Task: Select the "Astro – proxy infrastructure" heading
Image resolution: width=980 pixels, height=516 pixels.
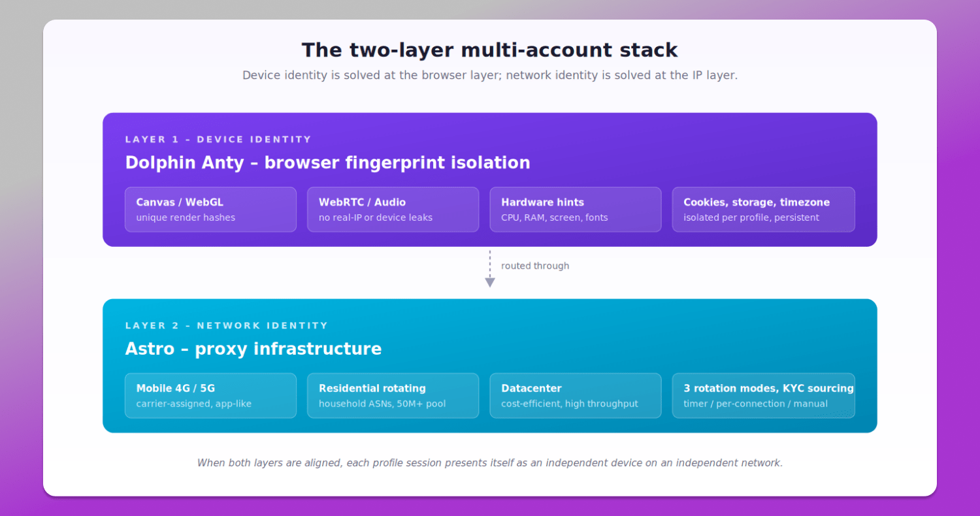Action: coord(253,349)
